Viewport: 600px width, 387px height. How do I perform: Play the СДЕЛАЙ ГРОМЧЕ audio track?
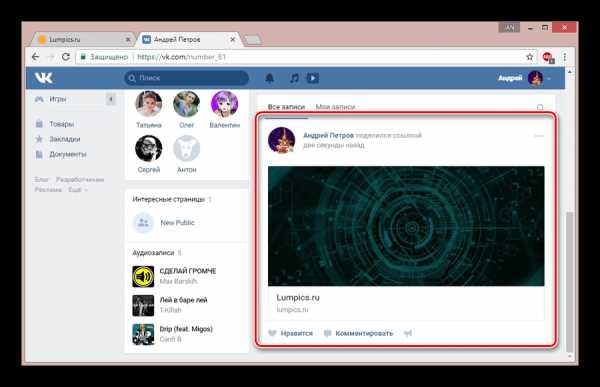point(143,276)
